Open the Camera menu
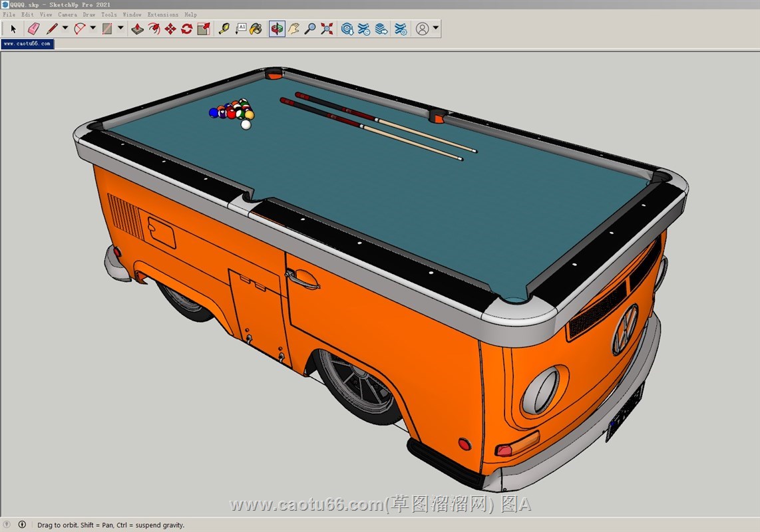Viewport: 760px width, 532px height. click(67, 15)
